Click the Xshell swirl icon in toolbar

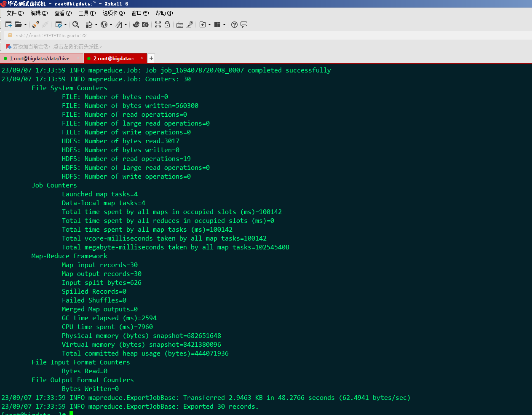click(136, 24)
